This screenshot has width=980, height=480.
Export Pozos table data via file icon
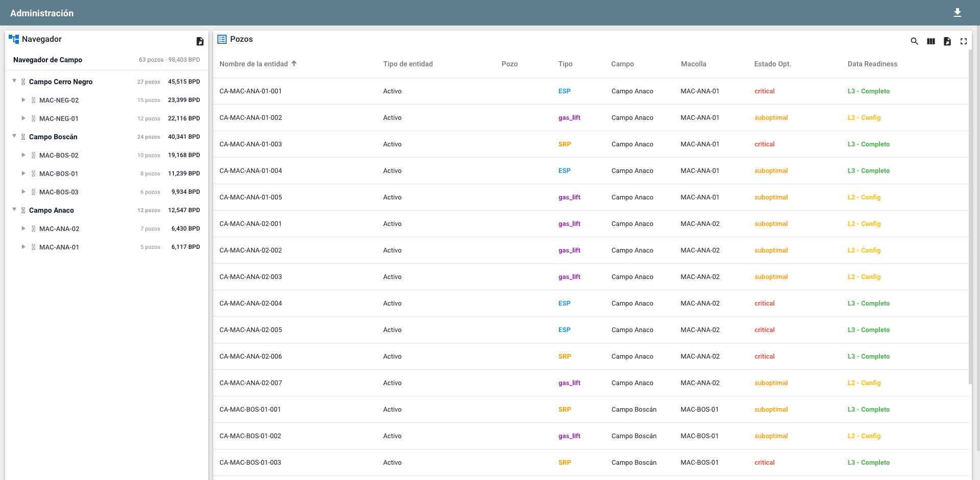coord(947,41)
